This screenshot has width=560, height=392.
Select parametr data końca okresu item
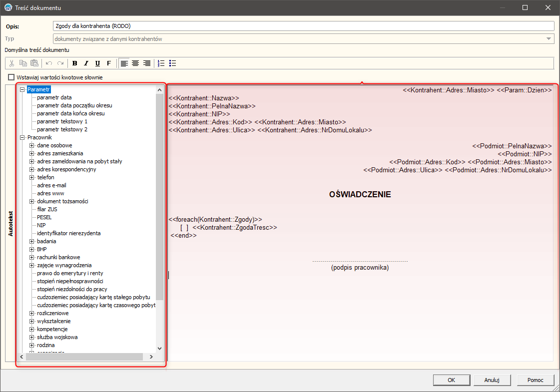(x=71, y=113)
